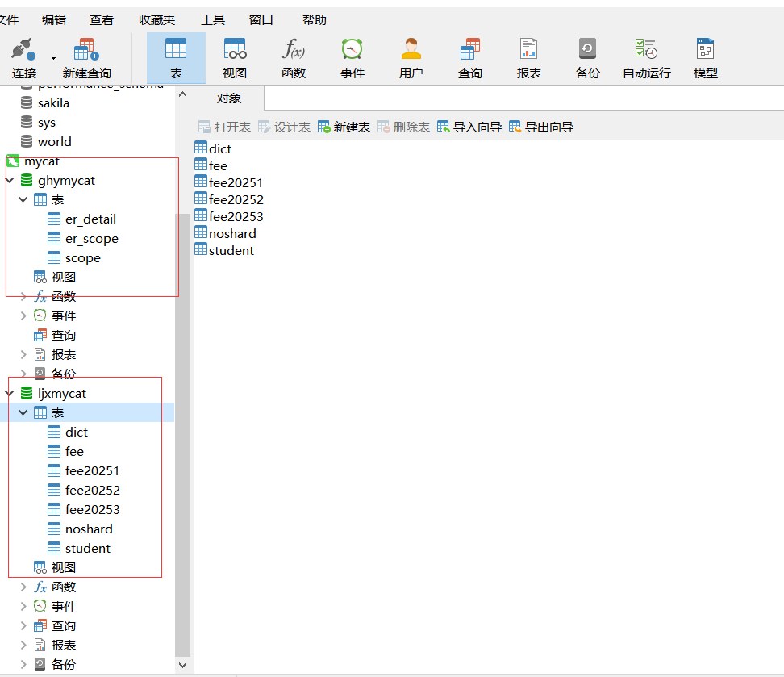The width and height of the screenshot is (784, 677).
Task: Open the 工具 (Tools) menu
Action: [x=213, y=19]
